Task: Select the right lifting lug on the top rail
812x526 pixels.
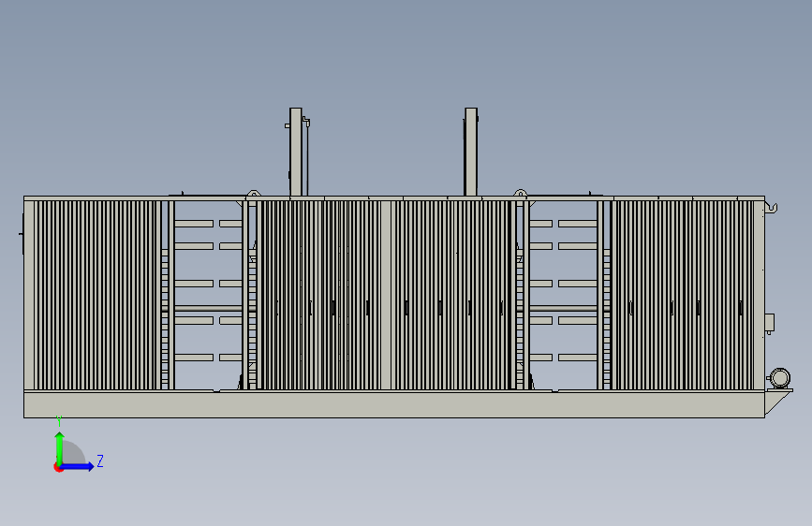Action: [521, 194]
